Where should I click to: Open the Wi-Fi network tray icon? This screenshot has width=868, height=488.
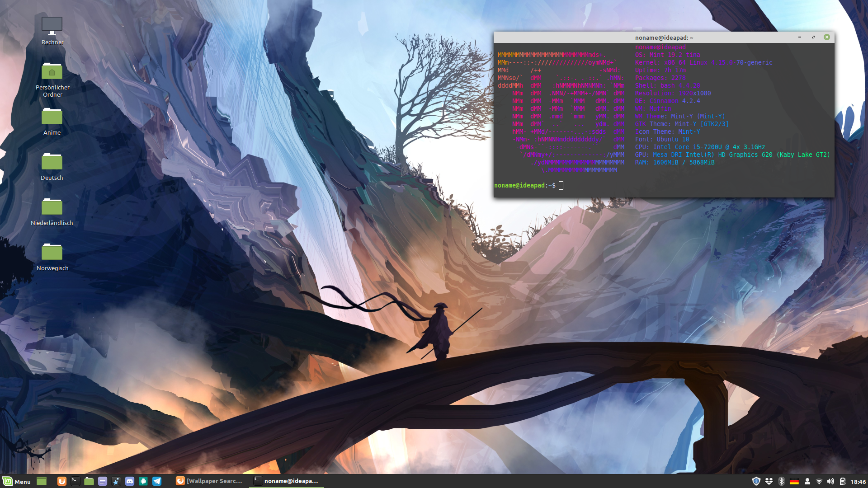(x=819, y=482)
